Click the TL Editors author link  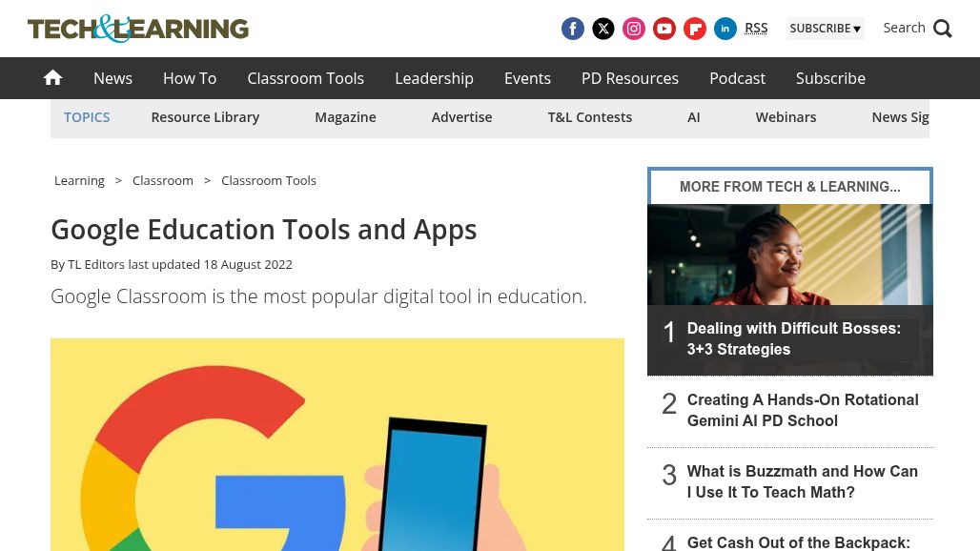96,264
